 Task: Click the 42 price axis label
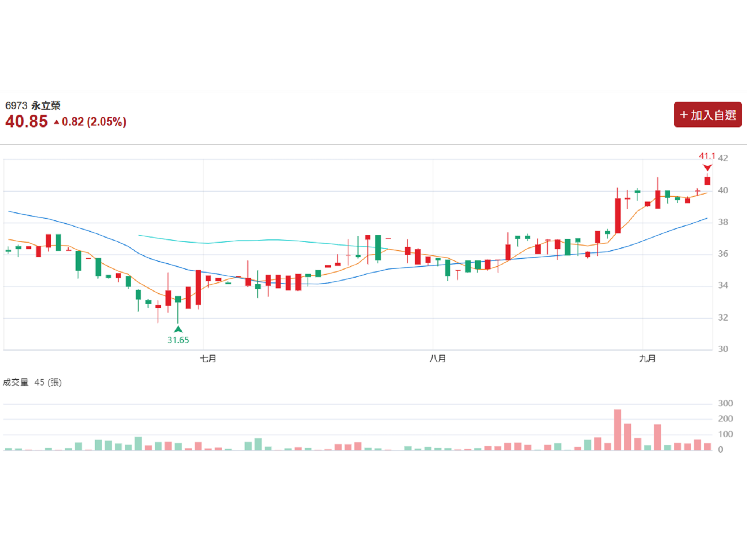tap(723, 158)
